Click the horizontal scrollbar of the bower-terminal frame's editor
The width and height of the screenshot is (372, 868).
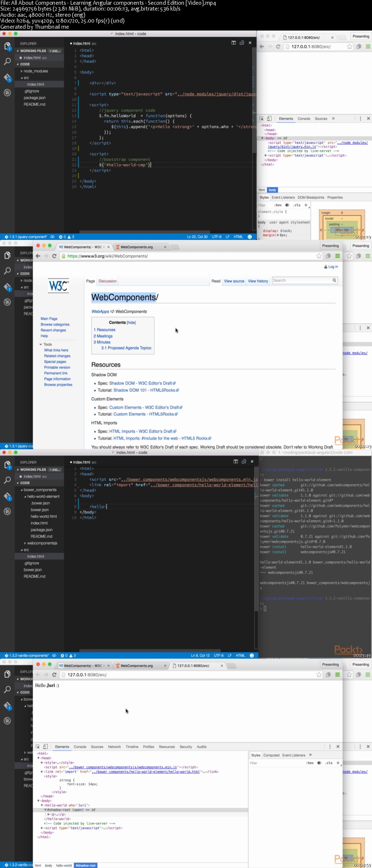(x=150, y=650)
